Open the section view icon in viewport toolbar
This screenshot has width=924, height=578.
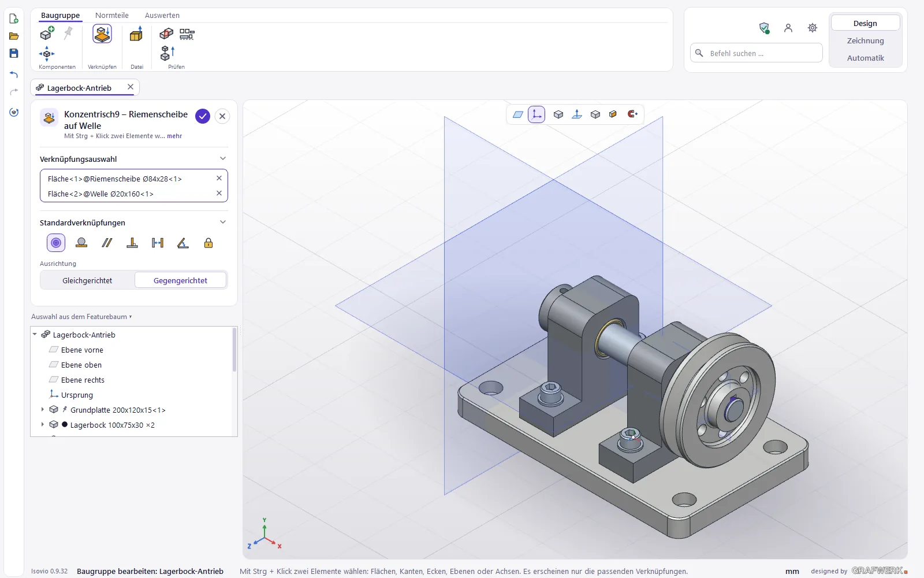pyautogui.click(x=613, y=114)
